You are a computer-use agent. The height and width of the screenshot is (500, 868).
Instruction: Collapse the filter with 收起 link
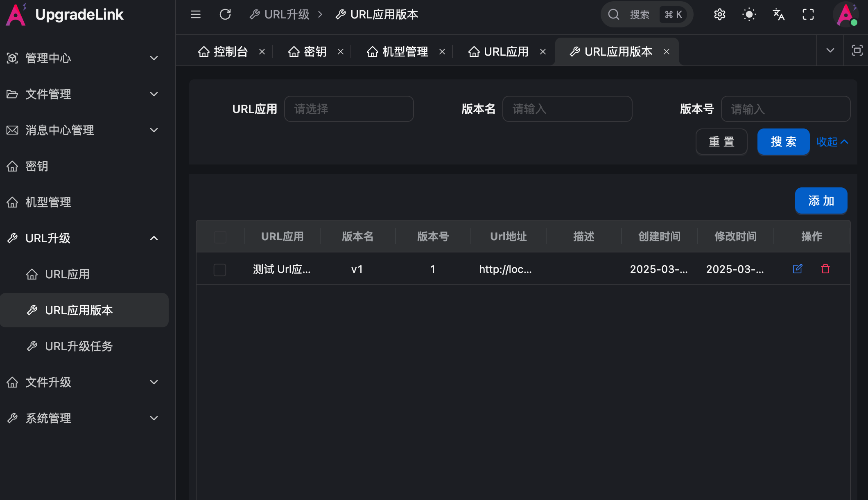[832, 142]
